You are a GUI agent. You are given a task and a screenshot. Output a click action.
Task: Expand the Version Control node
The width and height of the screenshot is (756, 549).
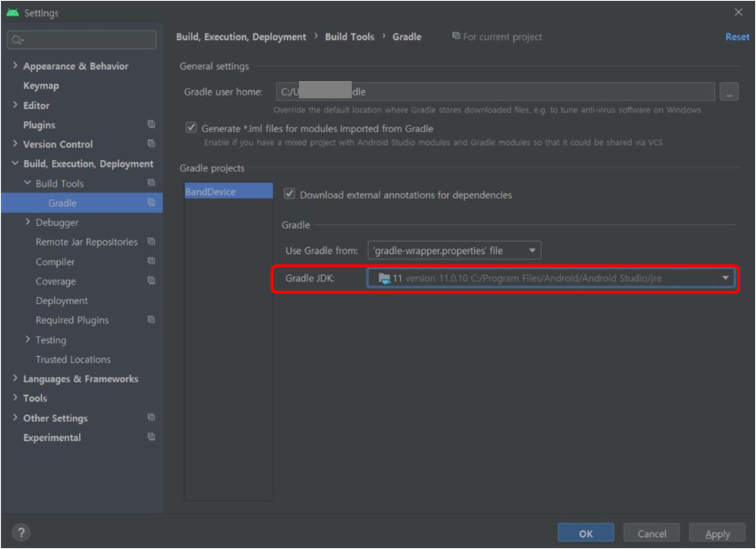15,143
